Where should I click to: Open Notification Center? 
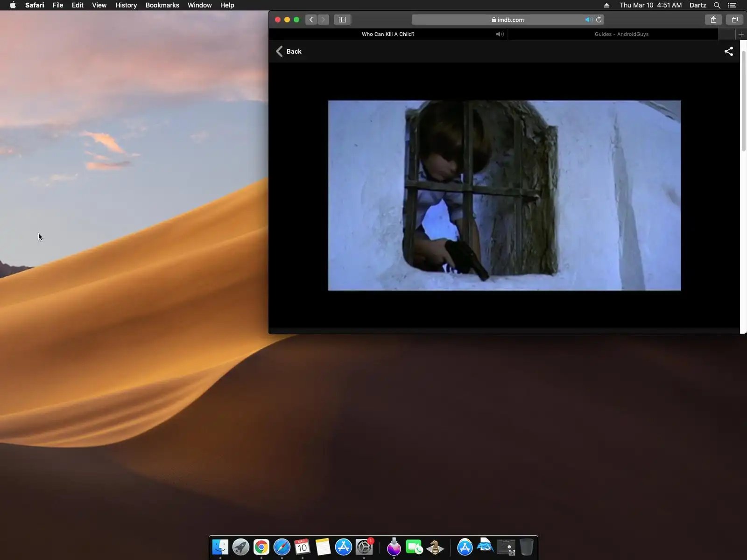(732, 5)
